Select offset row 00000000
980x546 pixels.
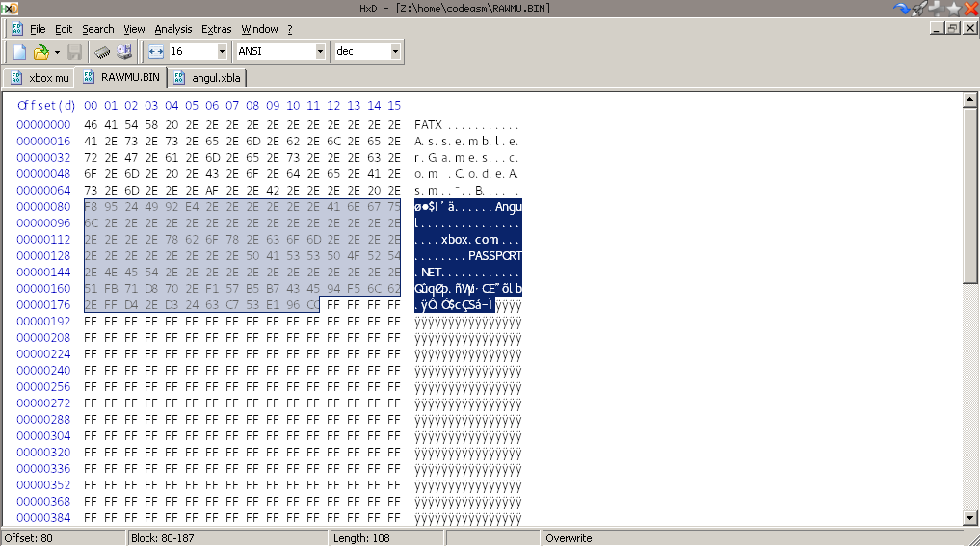point(43,125)
